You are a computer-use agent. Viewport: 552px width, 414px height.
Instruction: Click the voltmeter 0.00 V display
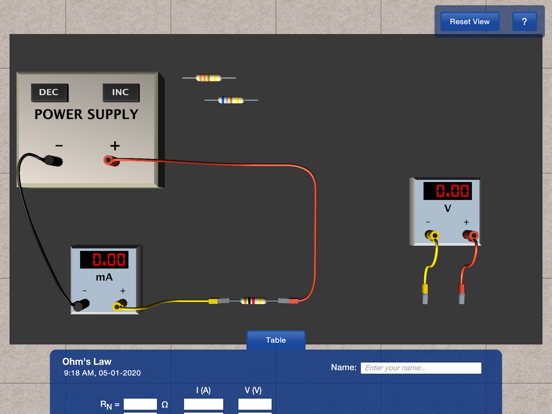tap(447, 191)
